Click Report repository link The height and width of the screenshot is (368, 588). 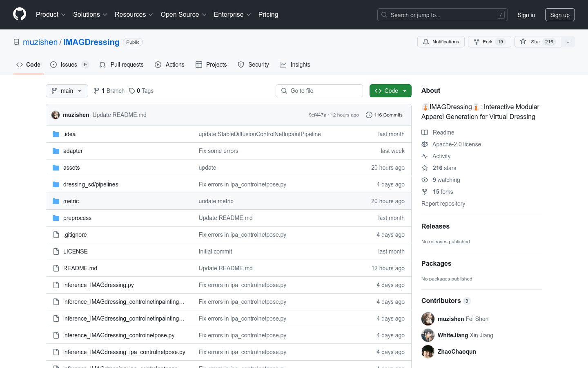443,204
